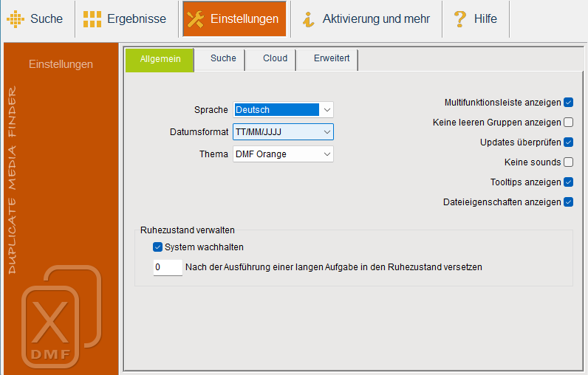Enable the Keine sounds checkbox
The height and width of the screenshot is (375, 588).
(568, 162)
